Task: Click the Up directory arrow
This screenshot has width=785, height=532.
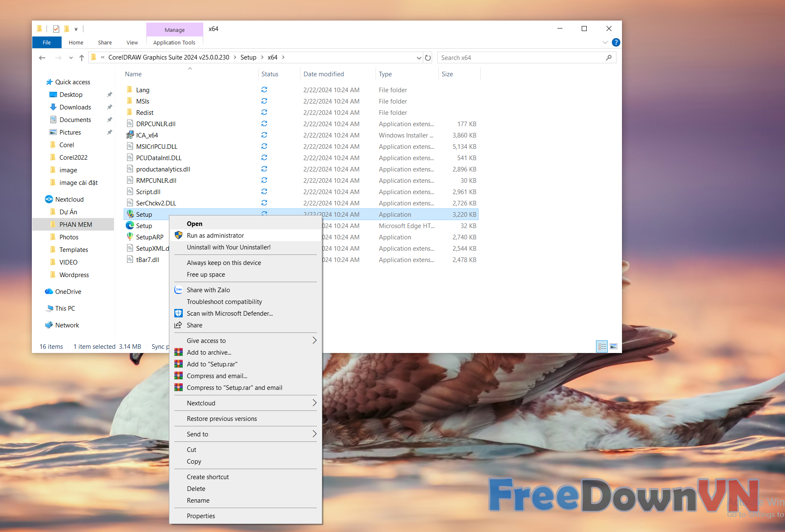Action: [82, 58]
